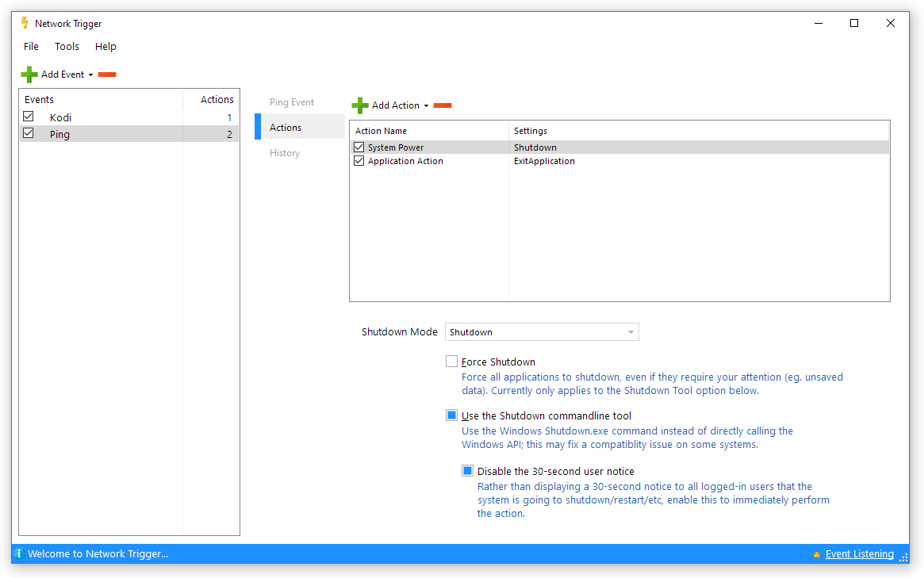Click the lightning bolt app icon
The height and width of the screenshot is (578, 924).
pos(25,24)
